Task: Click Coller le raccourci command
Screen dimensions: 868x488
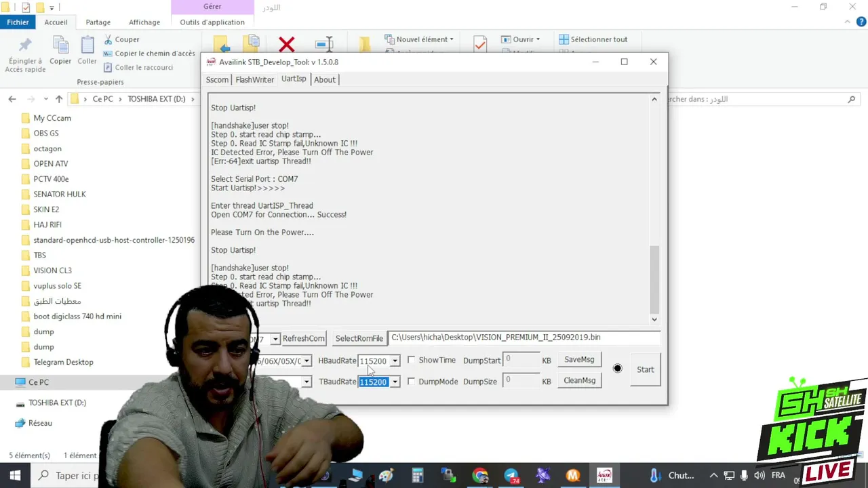Action: (x=138, y=67)
